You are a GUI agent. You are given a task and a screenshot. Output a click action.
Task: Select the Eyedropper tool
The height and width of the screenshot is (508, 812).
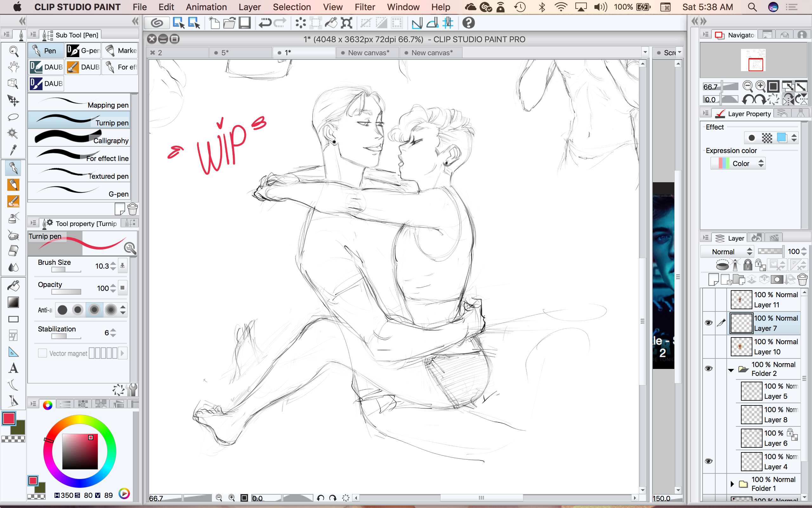tap(13, 150)
